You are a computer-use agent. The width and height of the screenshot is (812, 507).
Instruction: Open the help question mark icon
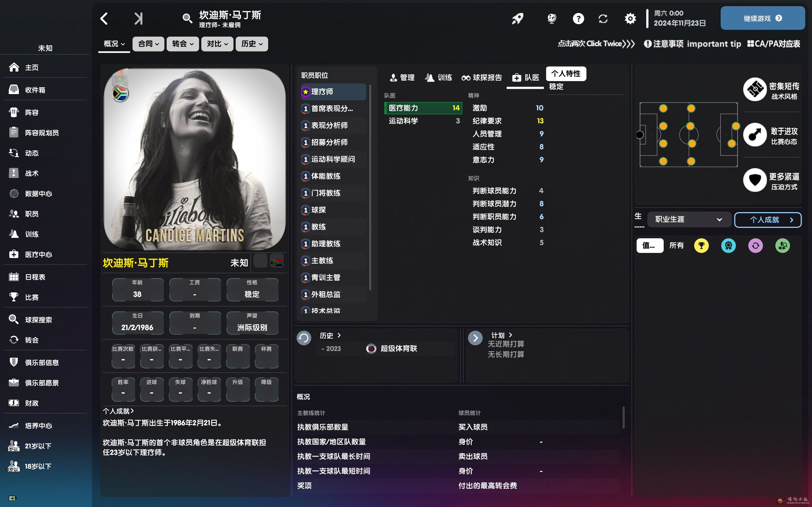coord(578,18)
